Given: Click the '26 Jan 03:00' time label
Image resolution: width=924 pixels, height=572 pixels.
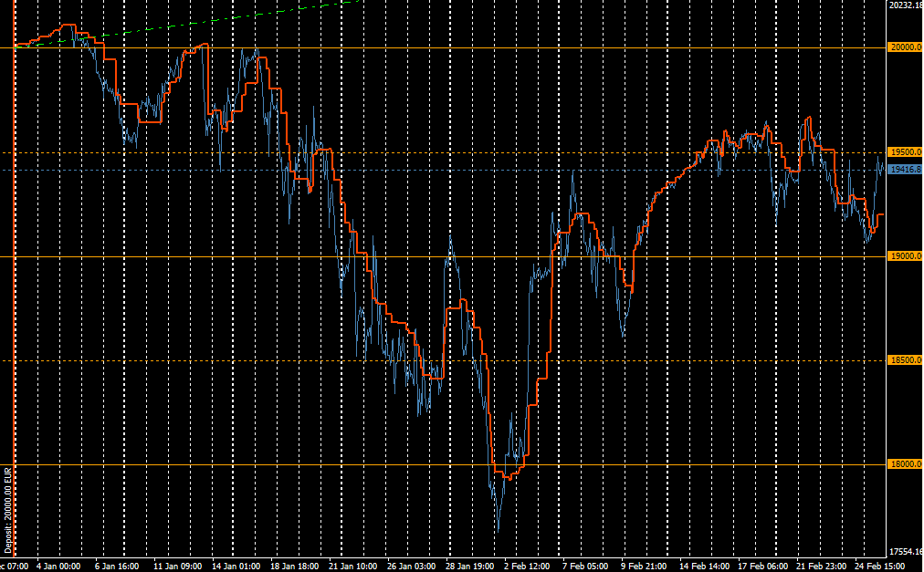Looking at the screenshot, I should (411, 567).
